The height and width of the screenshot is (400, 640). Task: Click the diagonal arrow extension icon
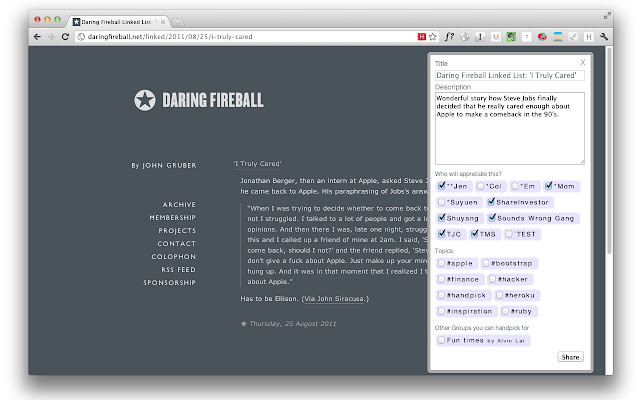point(573,37)
